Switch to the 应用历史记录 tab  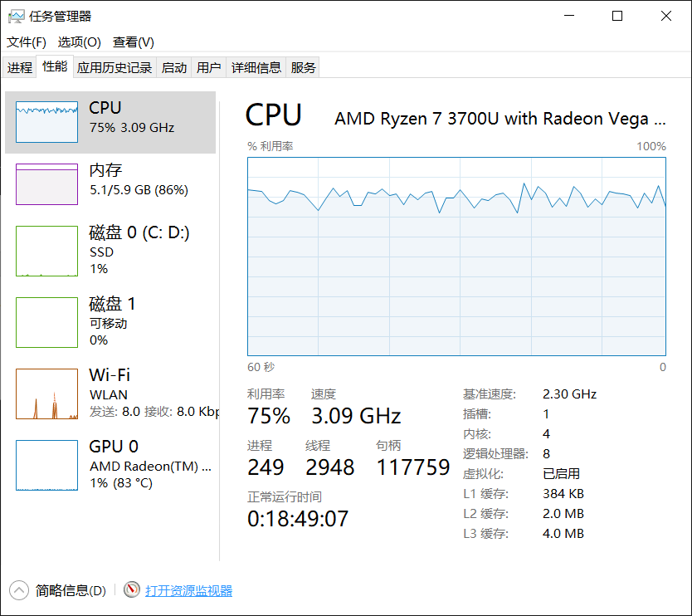115,68
